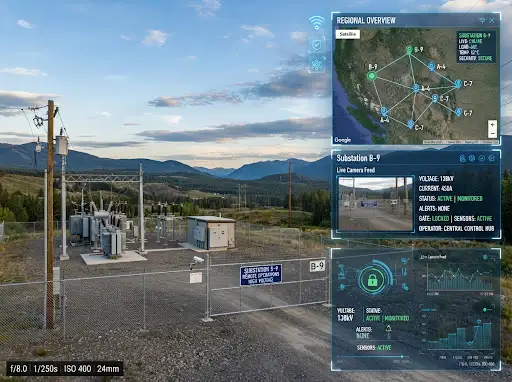512x382 pixels.
Task: Select the A-4 pin near the coastline
Action: (384, 111)
